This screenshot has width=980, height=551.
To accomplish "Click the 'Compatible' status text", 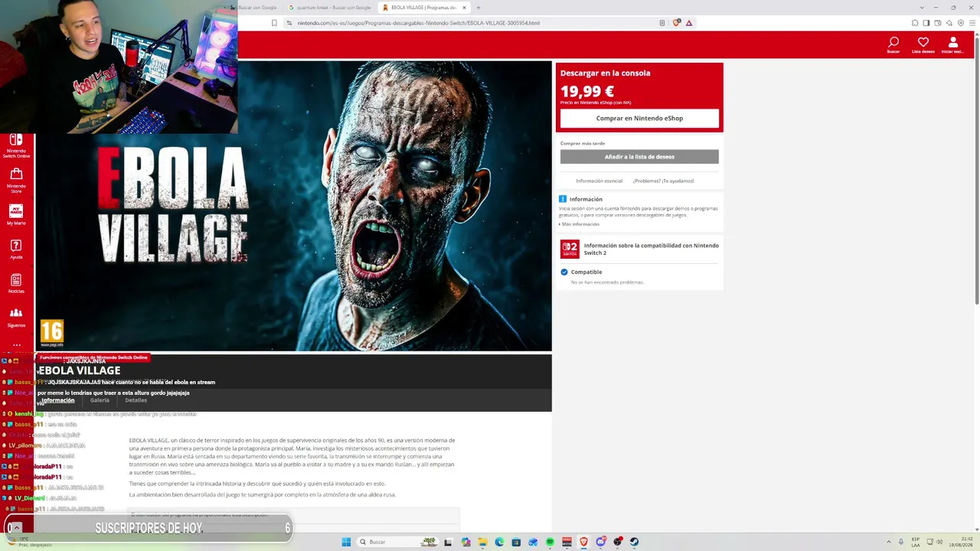I will [x=586, y=272].
